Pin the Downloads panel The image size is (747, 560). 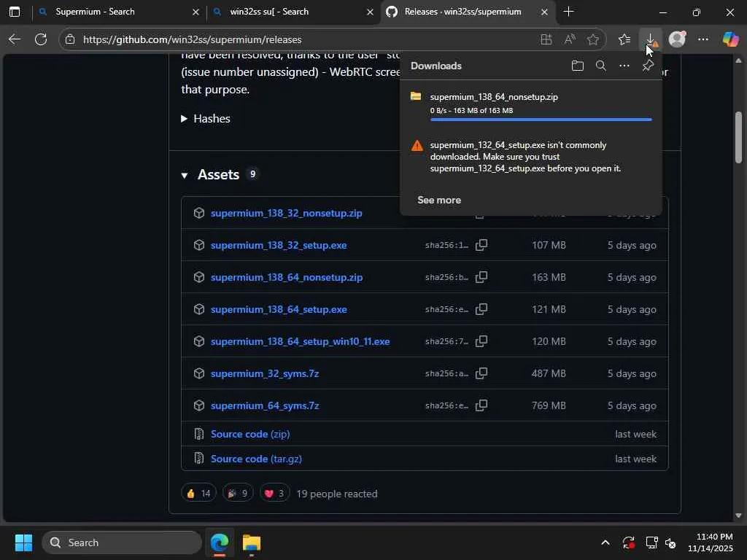pos(648,66)
